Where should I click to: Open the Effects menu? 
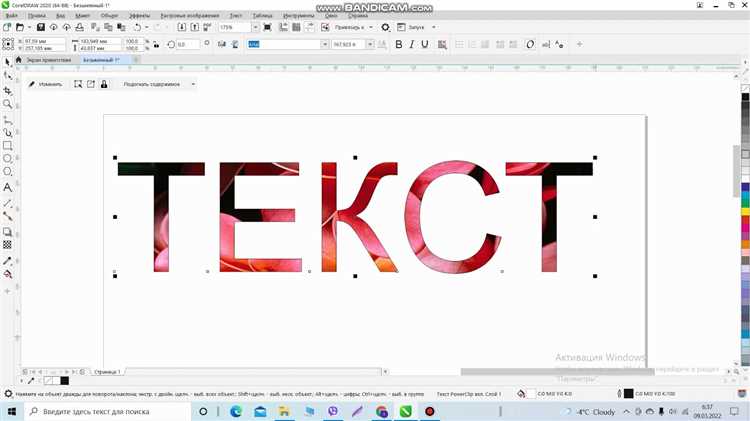[x=140, y=16]
